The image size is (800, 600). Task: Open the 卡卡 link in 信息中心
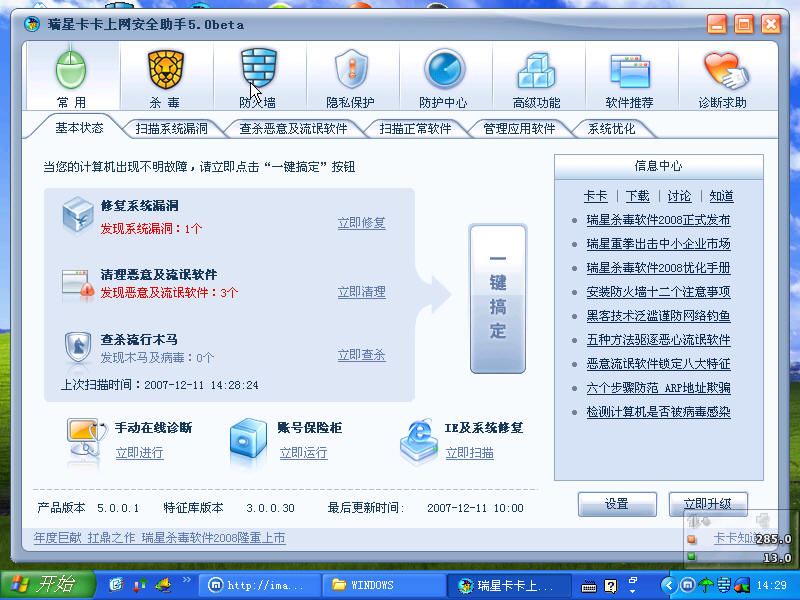pos(595,196)
